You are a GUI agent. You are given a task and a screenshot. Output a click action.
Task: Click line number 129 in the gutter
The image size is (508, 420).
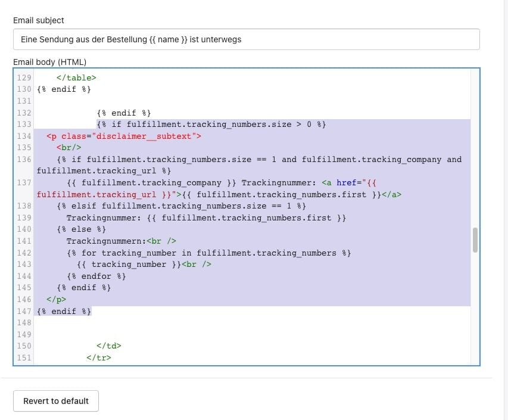(x=24, y=77)
